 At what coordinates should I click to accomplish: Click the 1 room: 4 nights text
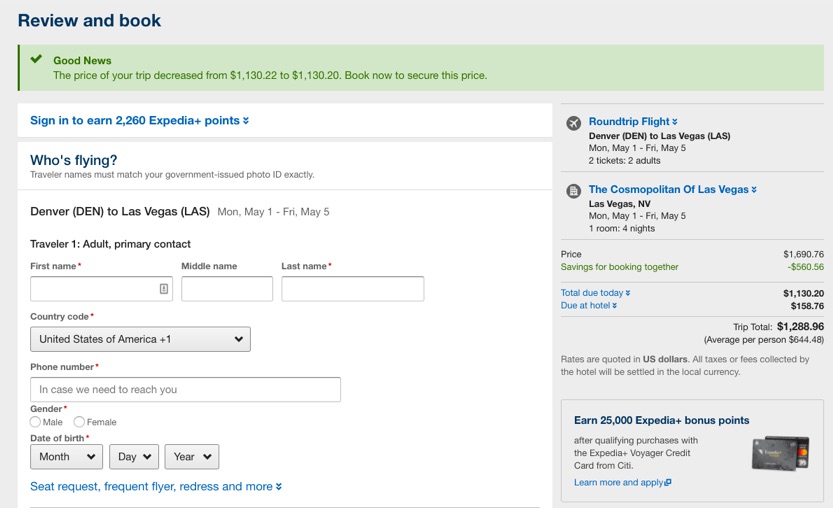(x=622, y=228)
